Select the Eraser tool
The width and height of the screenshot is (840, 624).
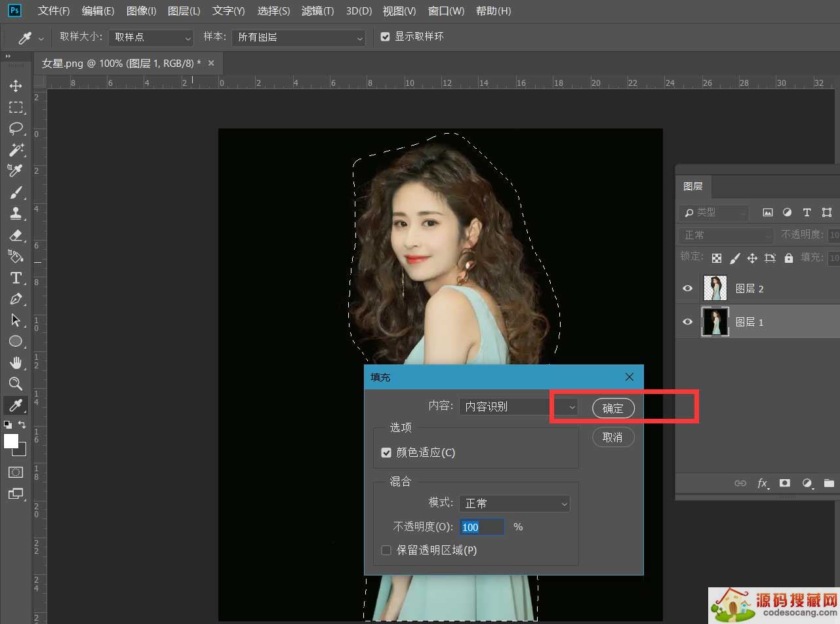coord(16,235)
